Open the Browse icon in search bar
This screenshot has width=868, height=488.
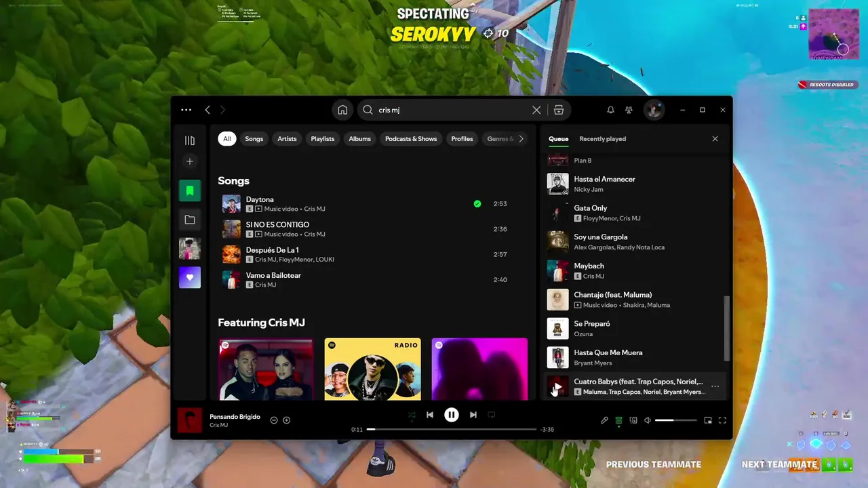[559, 110]
